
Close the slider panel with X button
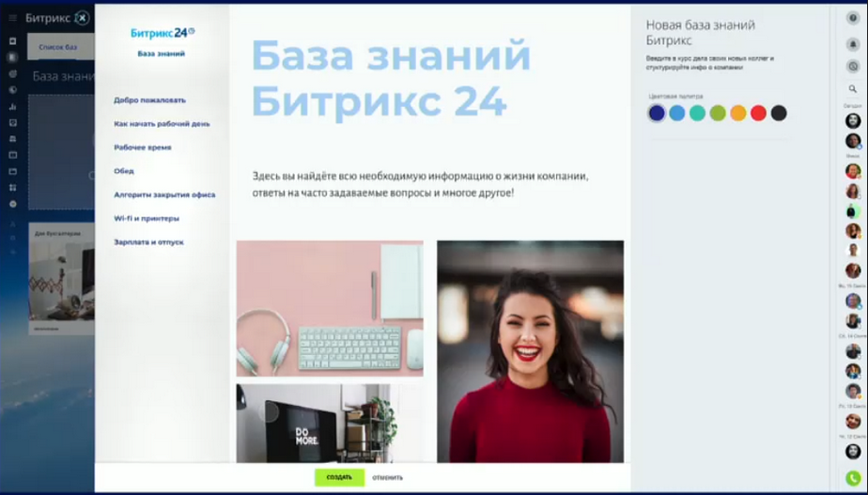tap(82, 18)
